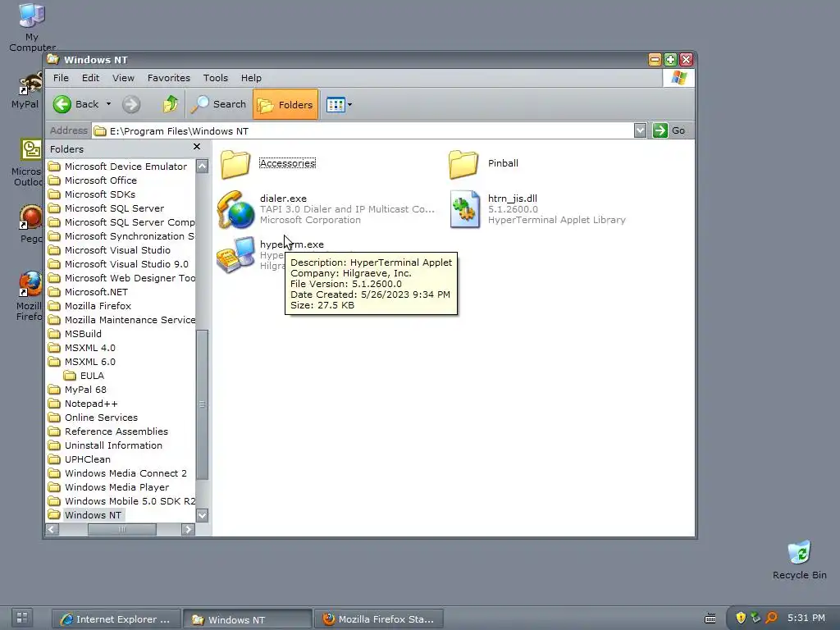Click the Windows NT taskbar button
The height and width of the screenshot is (630, 840).
(x=248, y=620)
